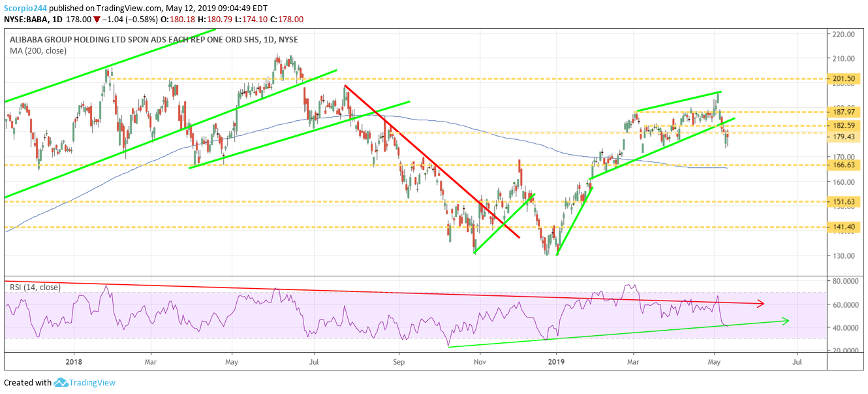This screenshot has width=868, height=394.
Task: Click the 20.0000 RSI axis label
Action: pyautogui.click(x=846, y=351)
